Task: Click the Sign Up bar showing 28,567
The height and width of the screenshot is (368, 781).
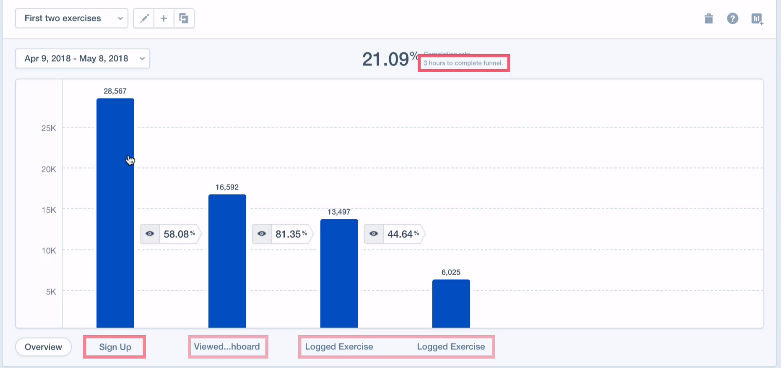Action: pos(115,213)
